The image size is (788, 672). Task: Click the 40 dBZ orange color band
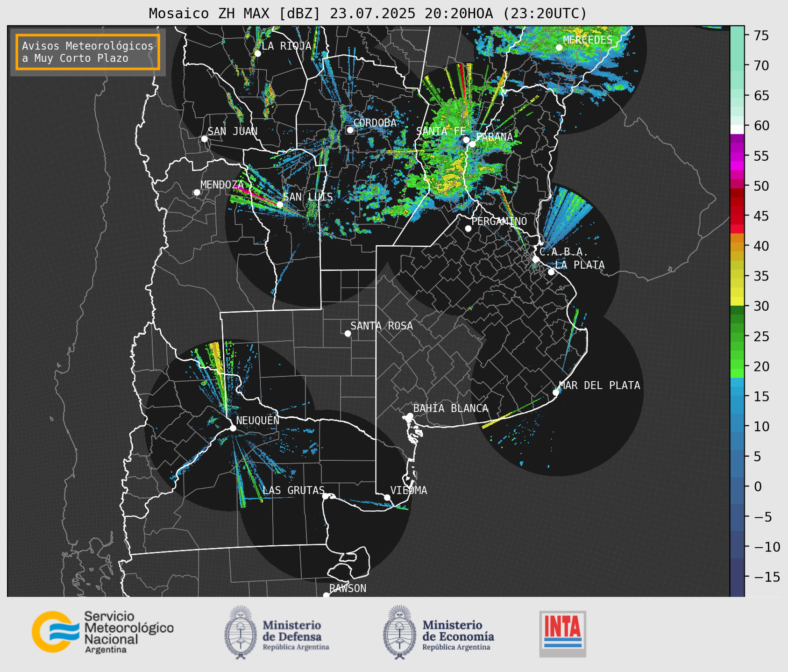737,246
